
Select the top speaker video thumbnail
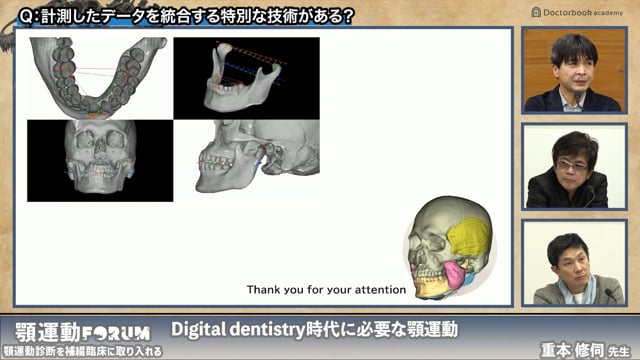pyautogui.click(x=574, y=71)
